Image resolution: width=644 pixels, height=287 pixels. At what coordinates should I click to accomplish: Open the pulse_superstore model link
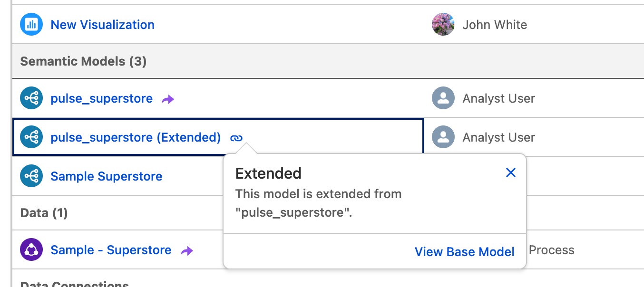point(101,98)
